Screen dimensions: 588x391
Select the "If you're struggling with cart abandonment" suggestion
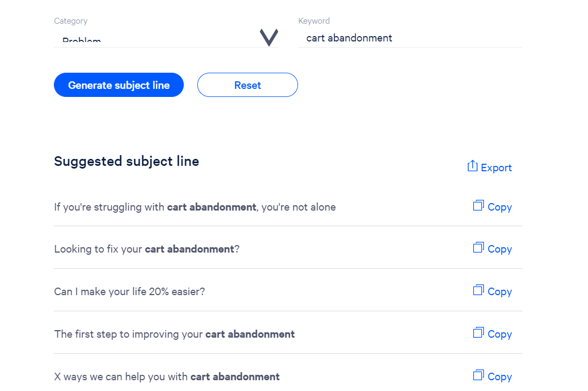point(195,207)
